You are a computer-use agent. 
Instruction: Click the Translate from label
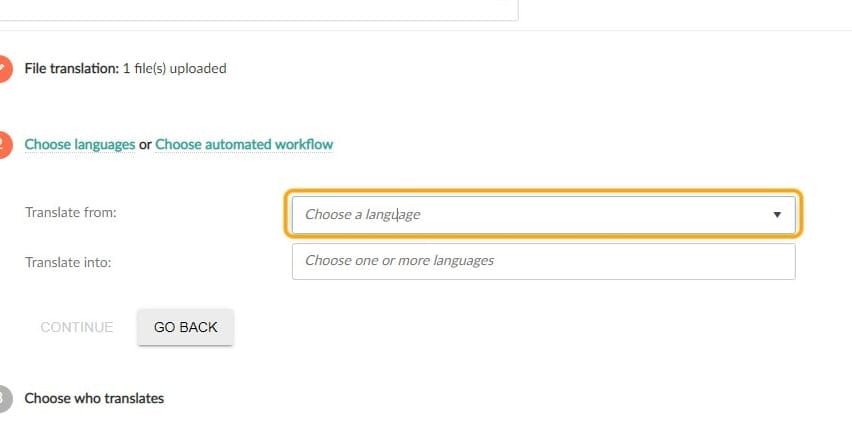click(x=71, y=213)
